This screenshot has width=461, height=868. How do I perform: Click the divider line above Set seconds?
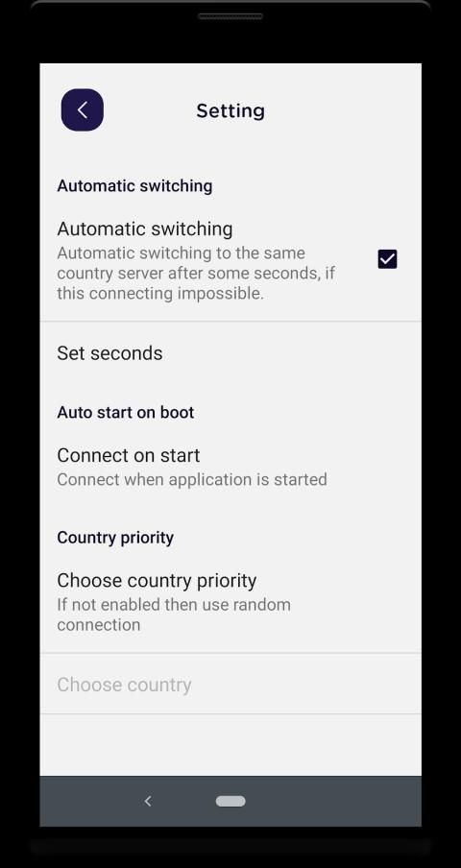click(230, 321)
